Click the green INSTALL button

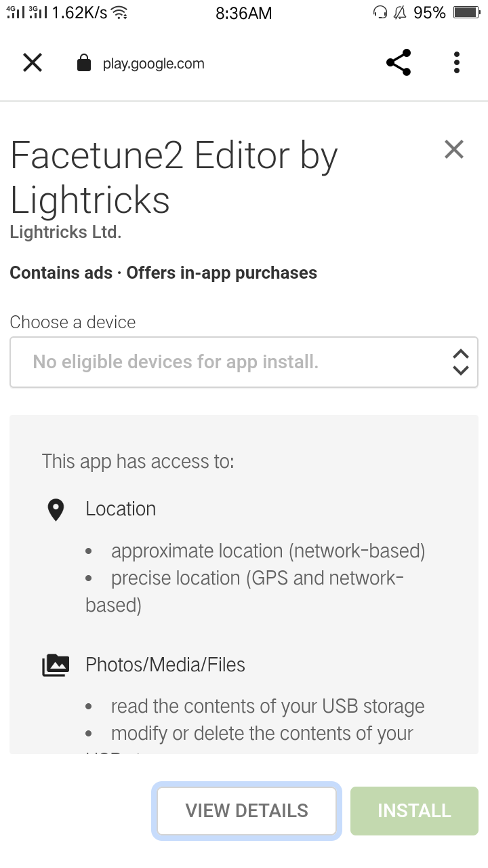point(414,810)
